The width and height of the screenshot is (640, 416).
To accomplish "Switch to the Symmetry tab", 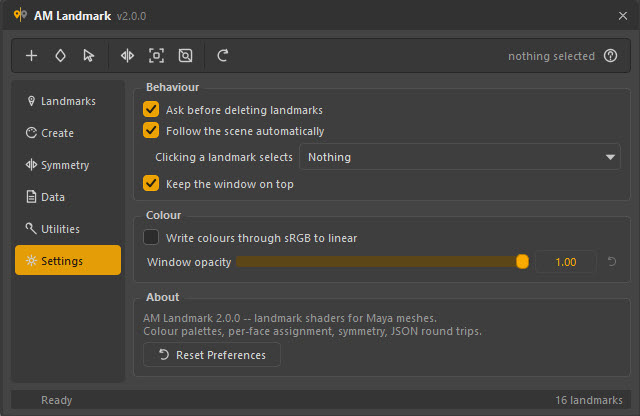I will [x=68, y=165].
